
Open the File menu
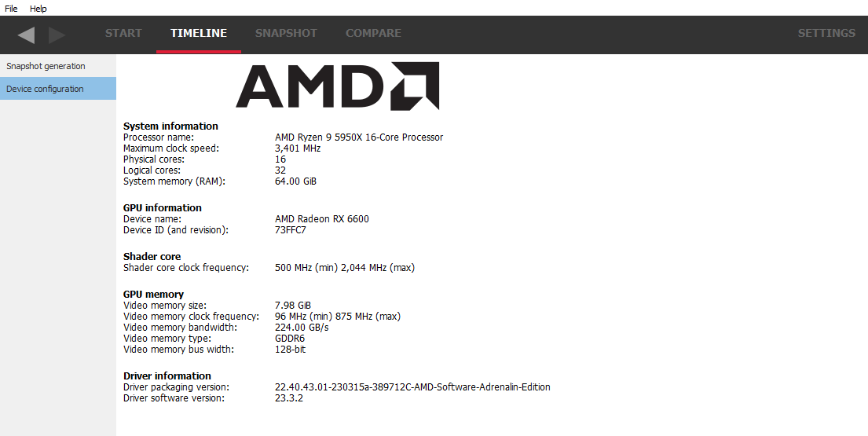(11, 9)
